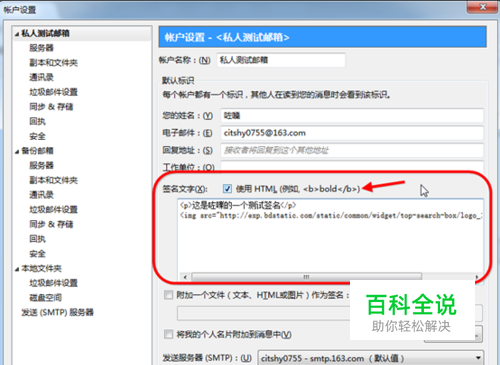Select 备份邮箱 account in the tree
The height and width of the screenshot is (365, 500).
click(37, 151)
